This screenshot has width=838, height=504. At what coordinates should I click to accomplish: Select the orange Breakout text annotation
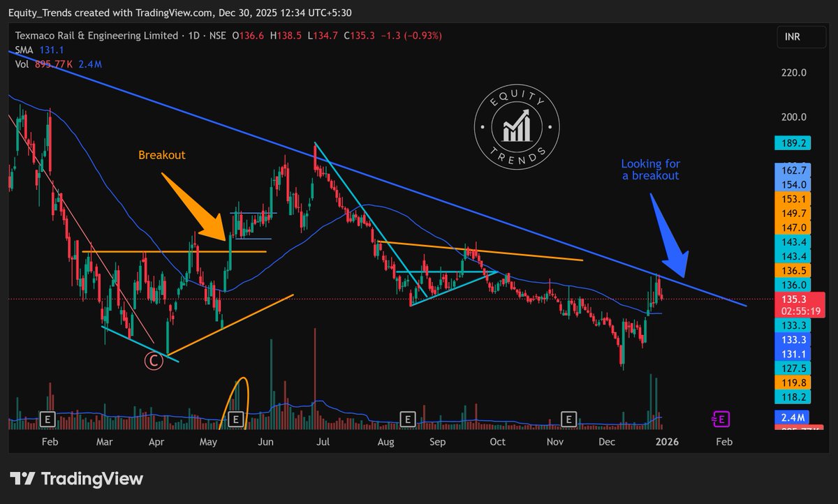point(162,155)
